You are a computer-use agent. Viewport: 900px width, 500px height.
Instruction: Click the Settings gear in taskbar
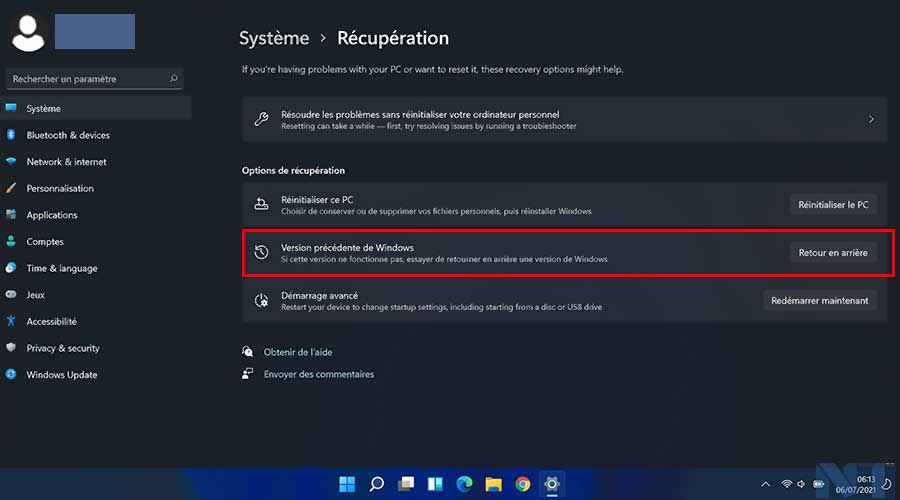[552, 484]
